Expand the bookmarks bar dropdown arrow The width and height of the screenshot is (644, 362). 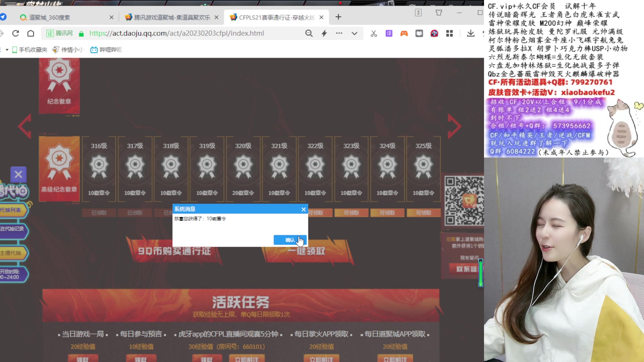(x=7, y=50)
